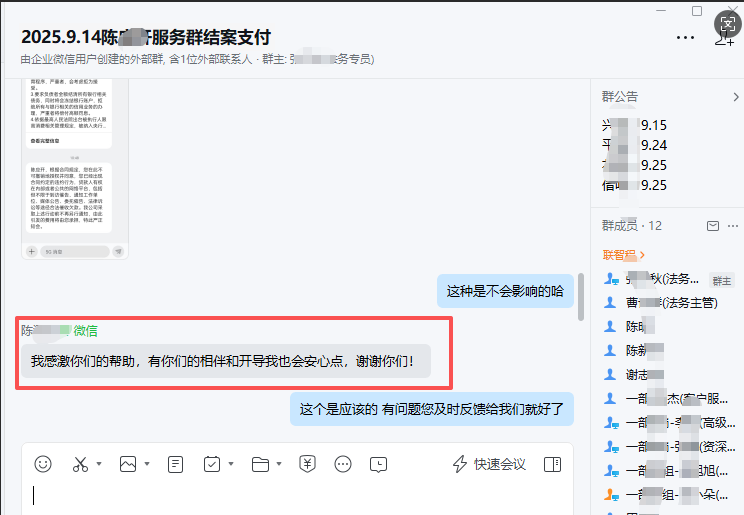This screenshot has height=515, width=744.
Task: Click the member avatar icon beside 谢志
Action: (610, 374)
